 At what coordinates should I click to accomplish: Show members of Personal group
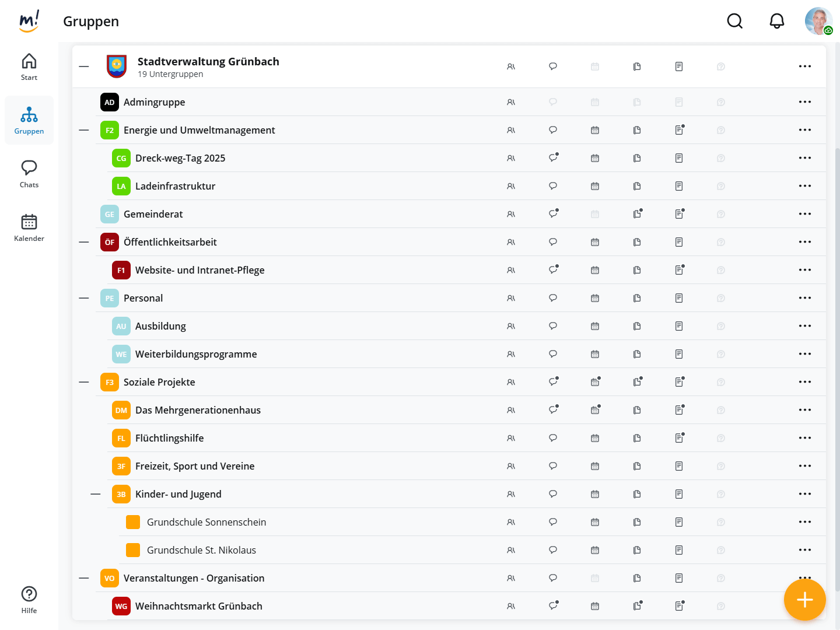[x=511, y=298]
